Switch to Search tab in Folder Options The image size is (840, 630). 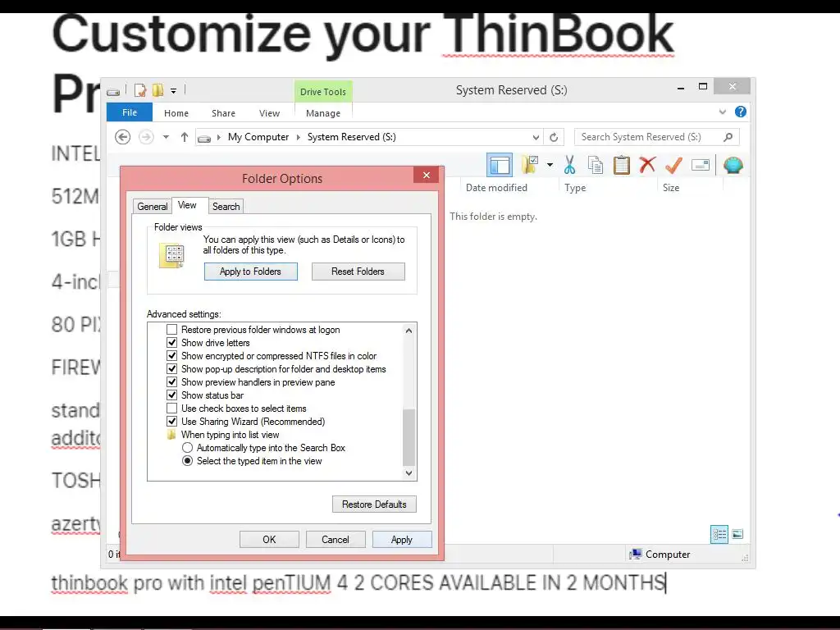tap(226, 206)
